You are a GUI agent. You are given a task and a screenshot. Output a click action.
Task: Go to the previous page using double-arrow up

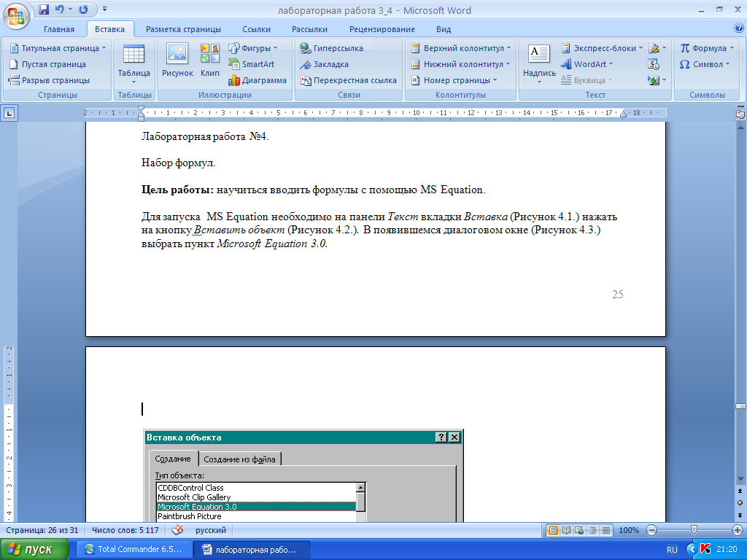coord(740,491)
